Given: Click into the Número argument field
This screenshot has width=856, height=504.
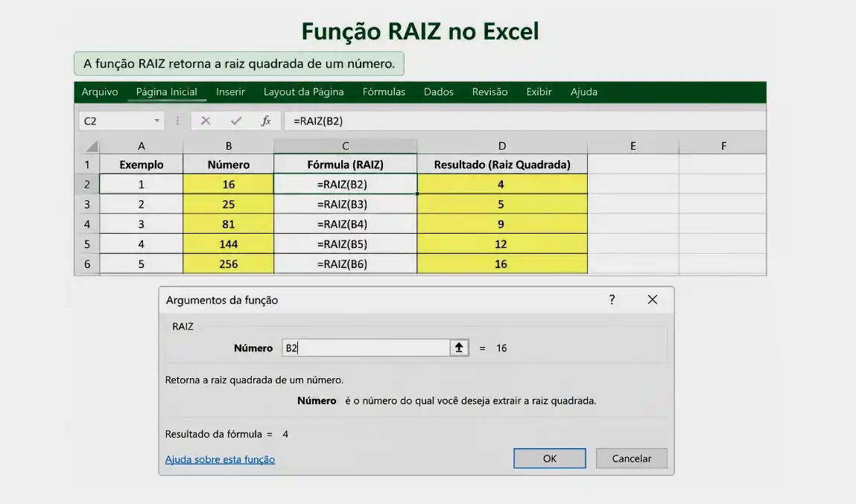Looking at the screenshot, I should (366, 348).
